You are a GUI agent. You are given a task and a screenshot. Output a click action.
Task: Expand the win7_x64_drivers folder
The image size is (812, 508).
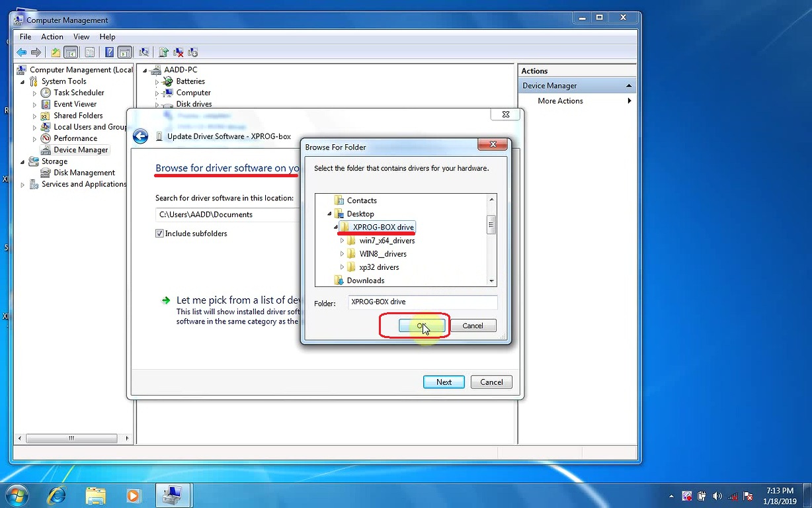[x=342, y=241]
